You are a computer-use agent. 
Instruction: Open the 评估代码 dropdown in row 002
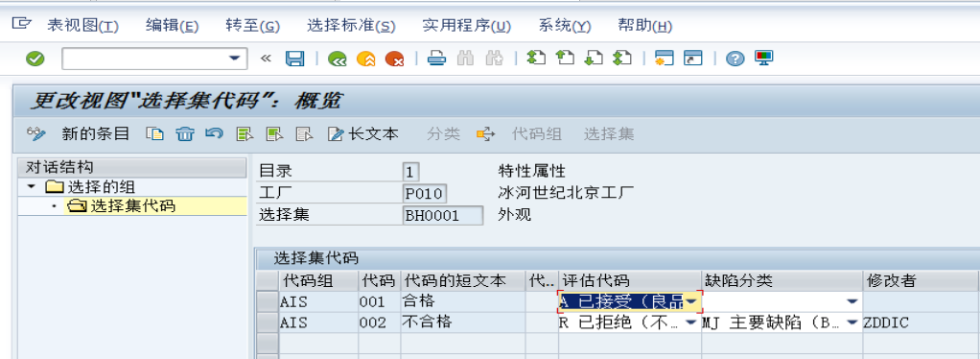[691, 323]
